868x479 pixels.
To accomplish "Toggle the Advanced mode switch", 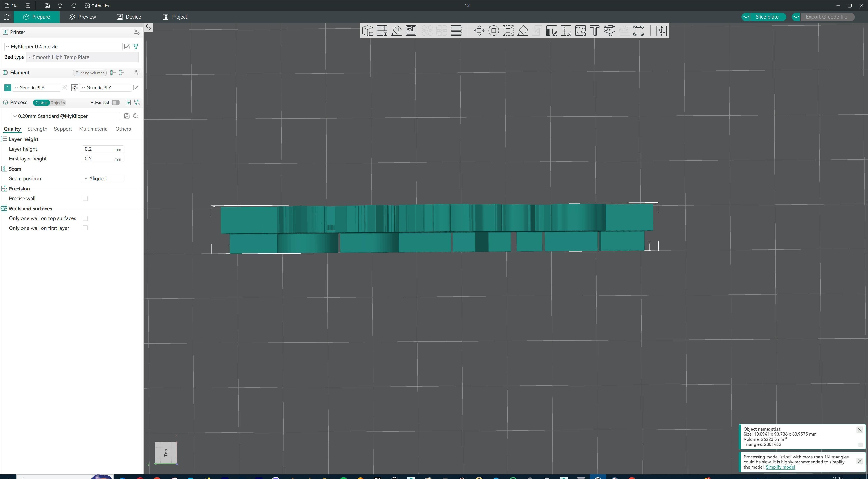I will pyautogui.click(x=116, y=102).
